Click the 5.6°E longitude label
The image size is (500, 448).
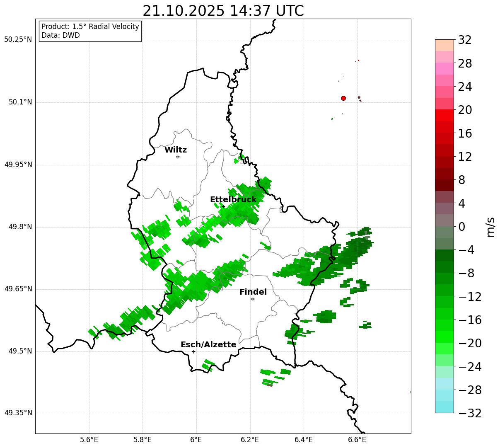point(89,440)
